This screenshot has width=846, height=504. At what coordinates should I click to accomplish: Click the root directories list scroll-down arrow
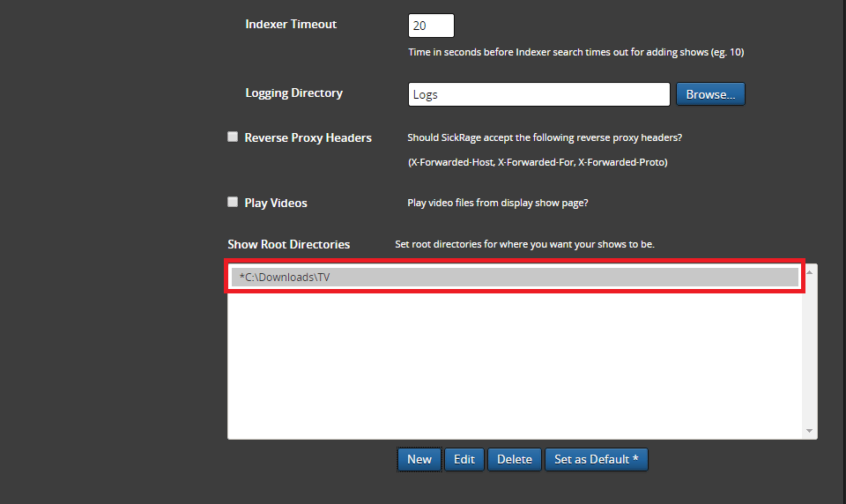(x=810, y=431)
